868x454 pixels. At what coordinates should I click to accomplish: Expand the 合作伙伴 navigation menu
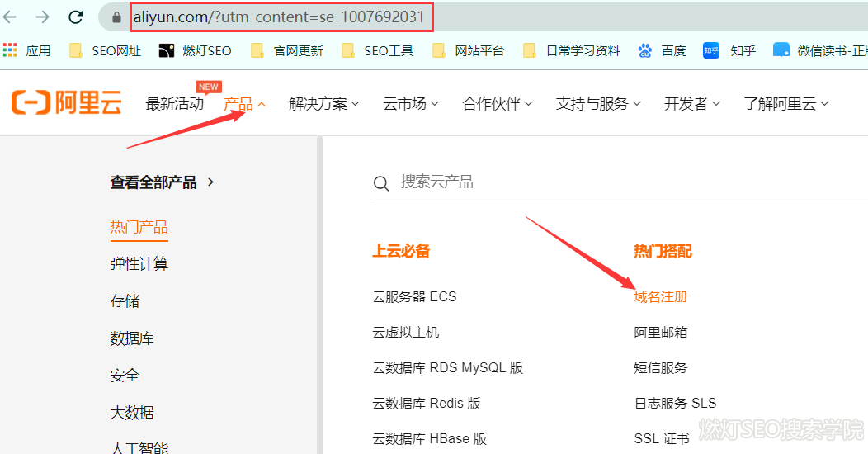497,103
